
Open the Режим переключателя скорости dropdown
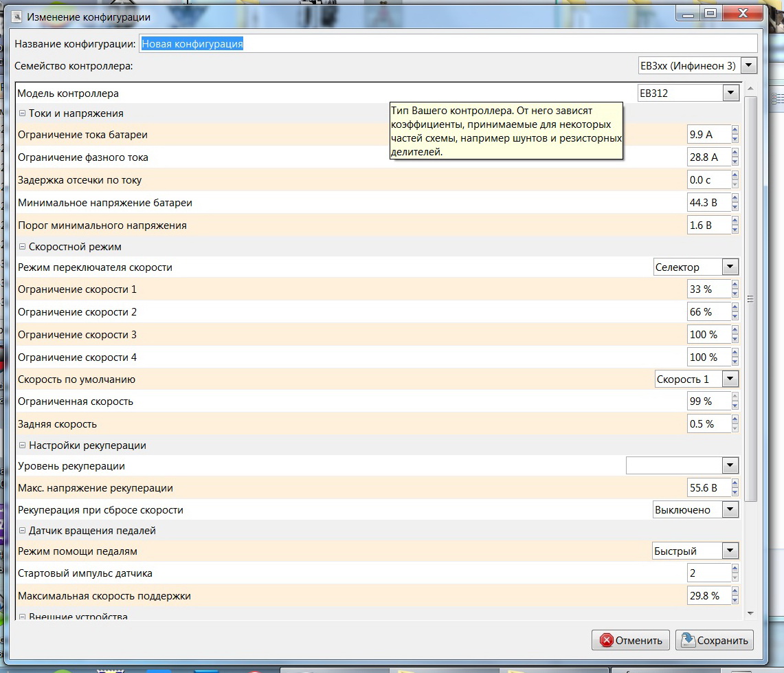730,267
